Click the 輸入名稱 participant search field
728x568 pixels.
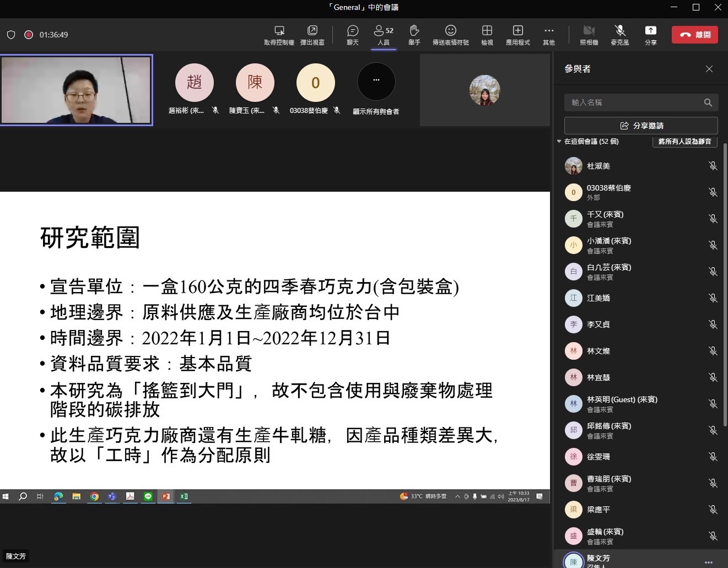click(634, 102)
